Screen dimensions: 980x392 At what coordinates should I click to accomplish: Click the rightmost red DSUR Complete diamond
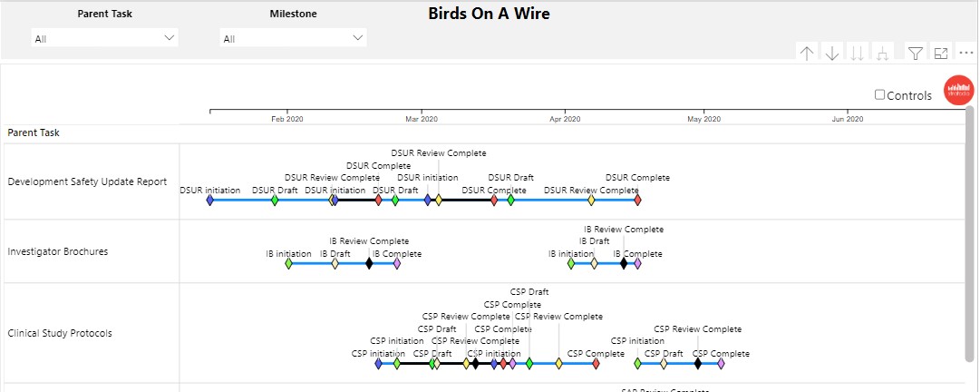pos(637,200)
